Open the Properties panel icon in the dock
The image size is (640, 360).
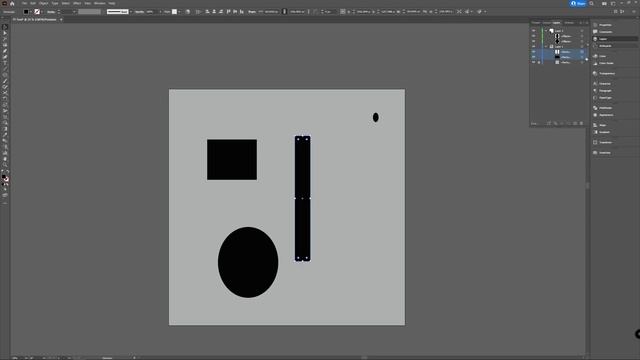595,25
